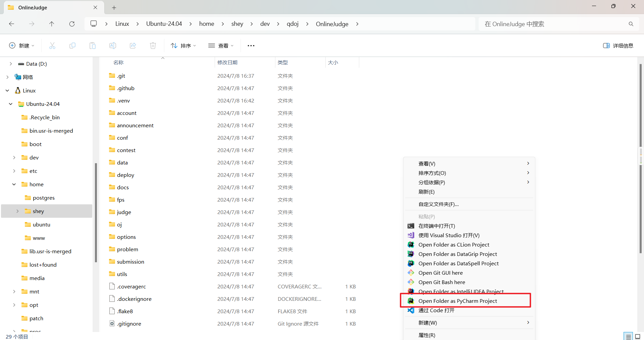644x340 pixels.
Task: Click the forward navigation arrow
Action: point(32,24)
